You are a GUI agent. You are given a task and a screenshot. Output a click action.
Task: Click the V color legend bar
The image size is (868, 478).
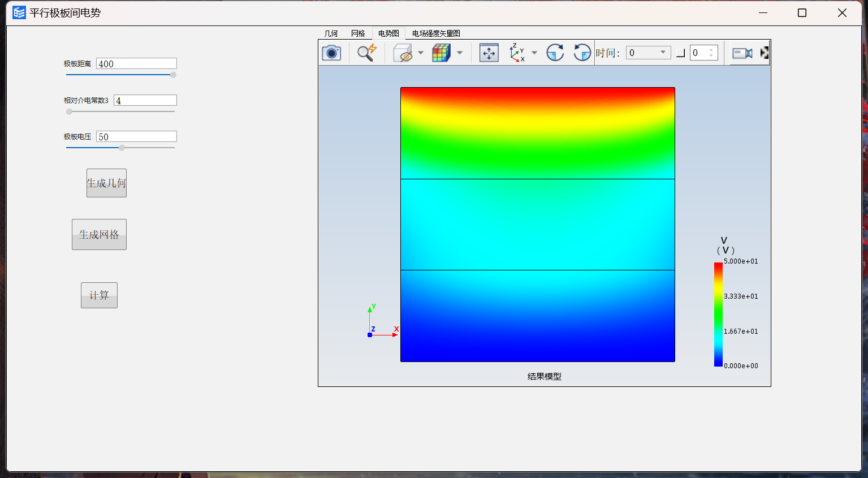pos(718,315)
